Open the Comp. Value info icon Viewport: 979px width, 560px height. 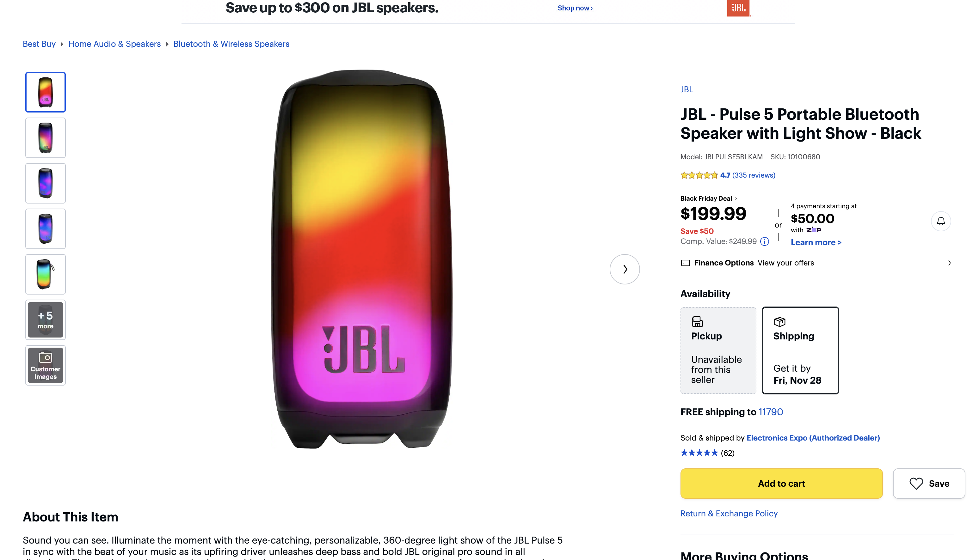pyautogui.click(x=765, y=241)
